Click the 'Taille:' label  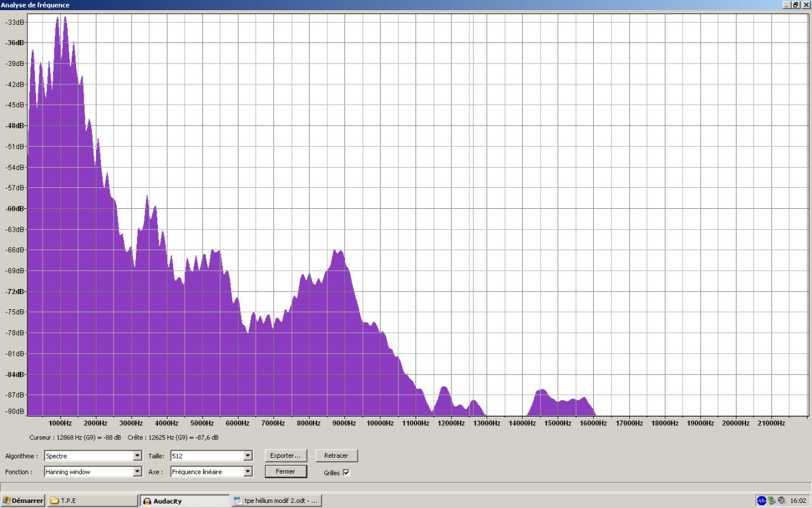tap(156, 456)
